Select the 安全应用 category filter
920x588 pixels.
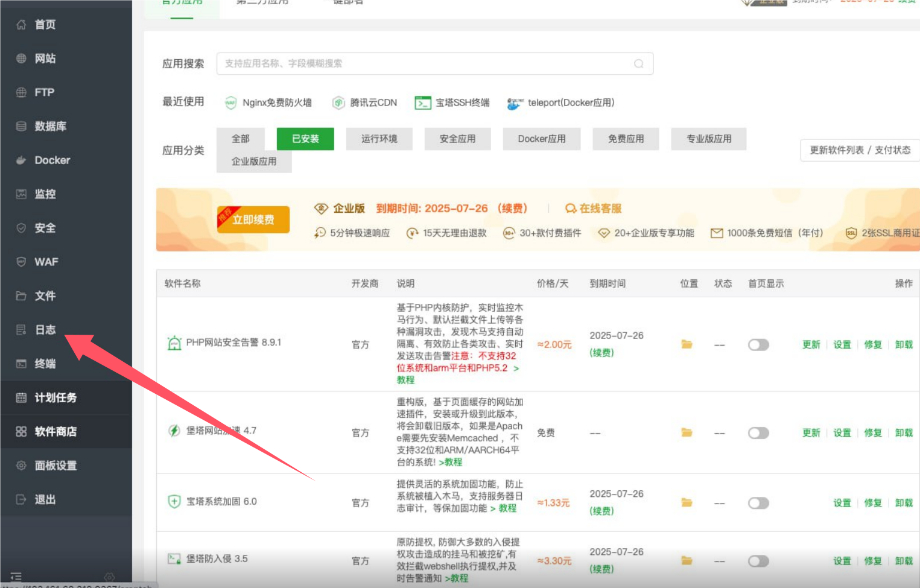[x=457, y=139]
